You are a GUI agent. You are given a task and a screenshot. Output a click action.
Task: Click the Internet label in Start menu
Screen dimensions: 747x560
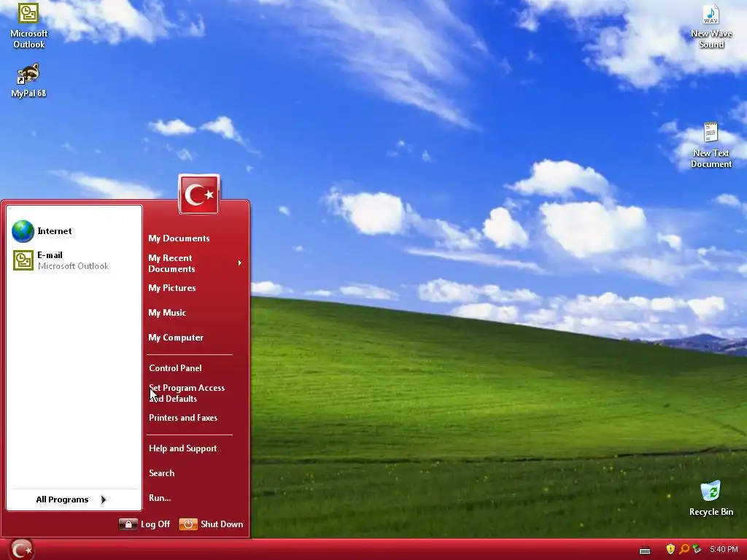tap(54, 231)
